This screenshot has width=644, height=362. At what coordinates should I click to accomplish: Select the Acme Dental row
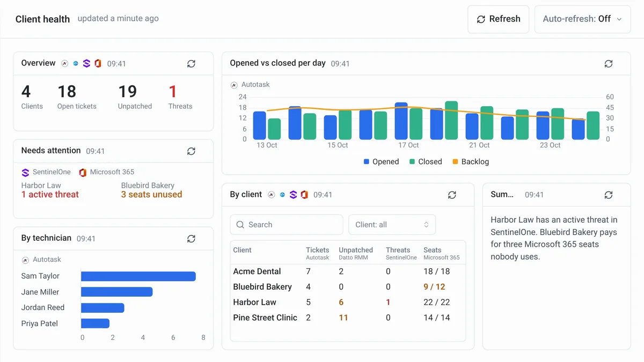(348, 271)
